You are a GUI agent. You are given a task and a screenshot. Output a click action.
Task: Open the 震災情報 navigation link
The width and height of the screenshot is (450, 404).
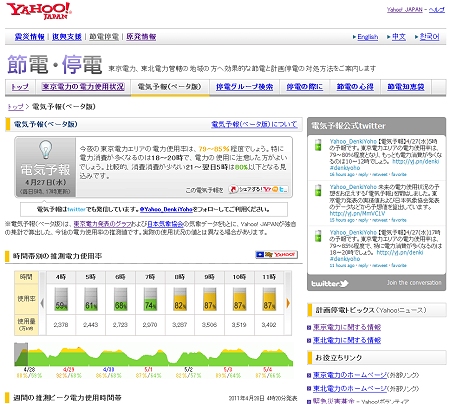pyautogui.click(x=30, y=37)
